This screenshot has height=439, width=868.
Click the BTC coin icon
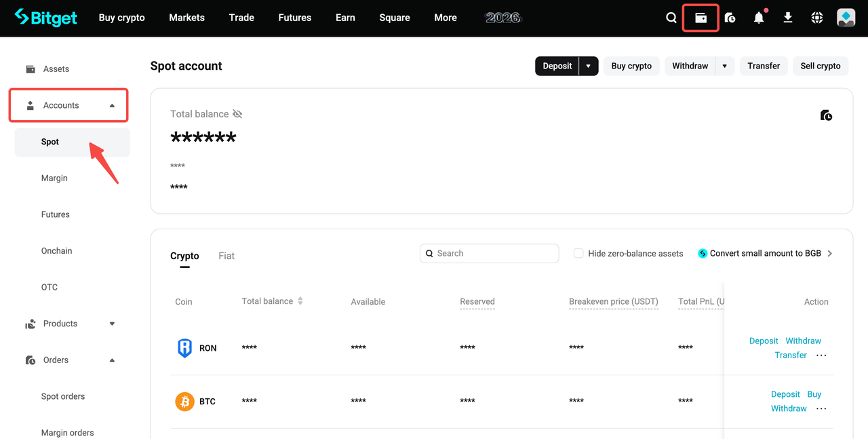(x=184, y=401)
